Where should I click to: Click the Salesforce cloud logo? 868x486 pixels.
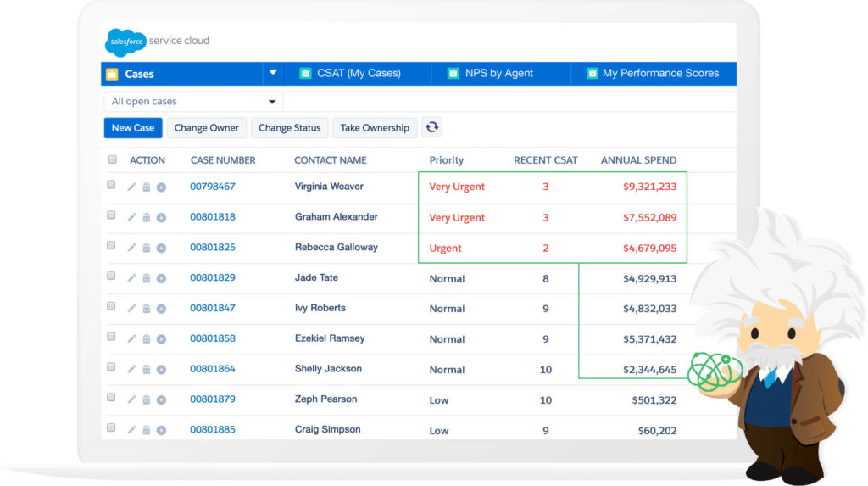pos(125,42)
